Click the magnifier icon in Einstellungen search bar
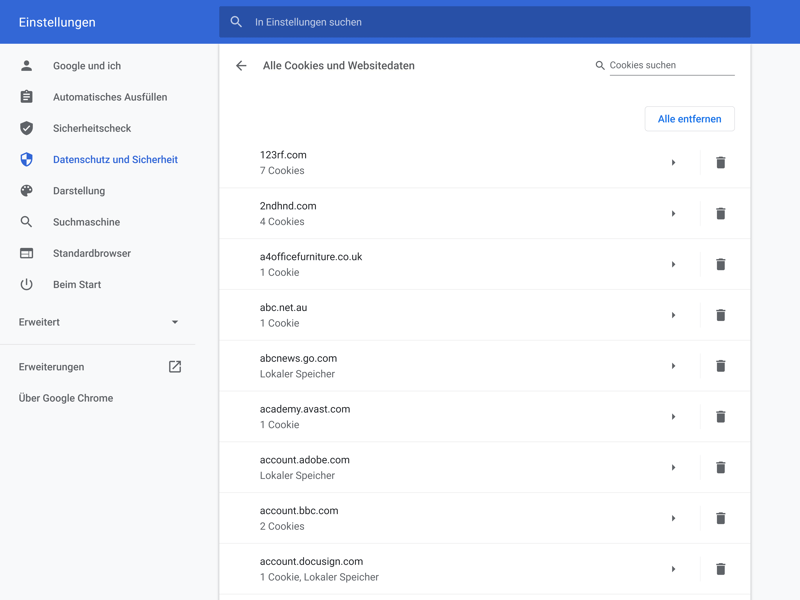800x600 pixels. 237,22
